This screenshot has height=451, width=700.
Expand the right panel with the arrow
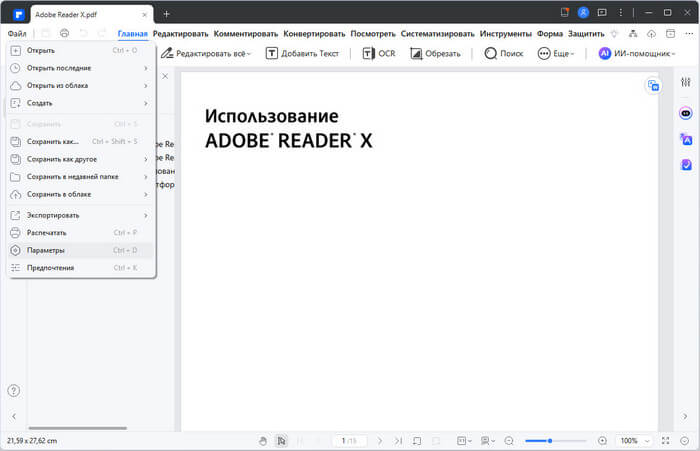pyautogui.click(x=685, y=416)
